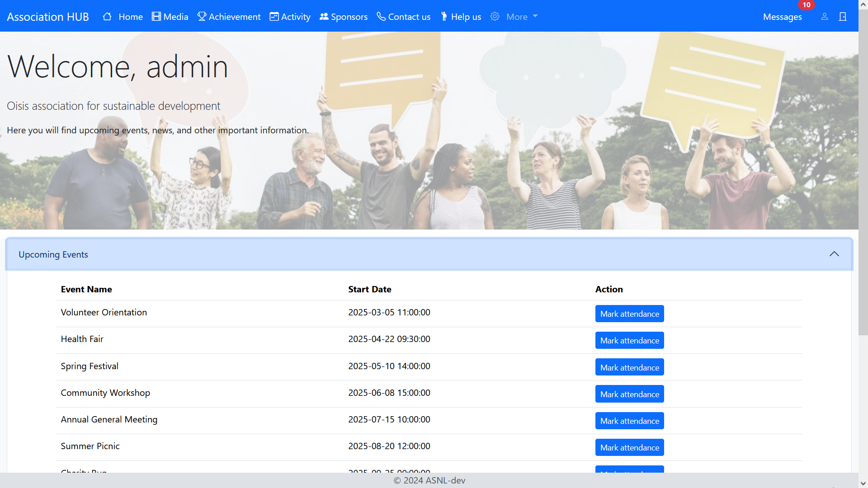868x488 pixels.
Task: Click the Contact us phone icon
Action: [x=381, y=17]
